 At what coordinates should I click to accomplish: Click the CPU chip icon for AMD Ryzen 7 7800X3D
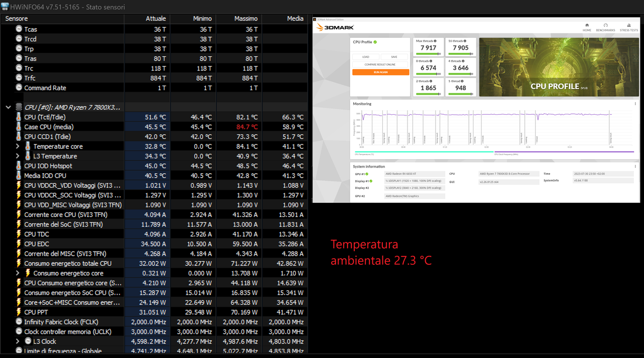[x=19, y=107]
